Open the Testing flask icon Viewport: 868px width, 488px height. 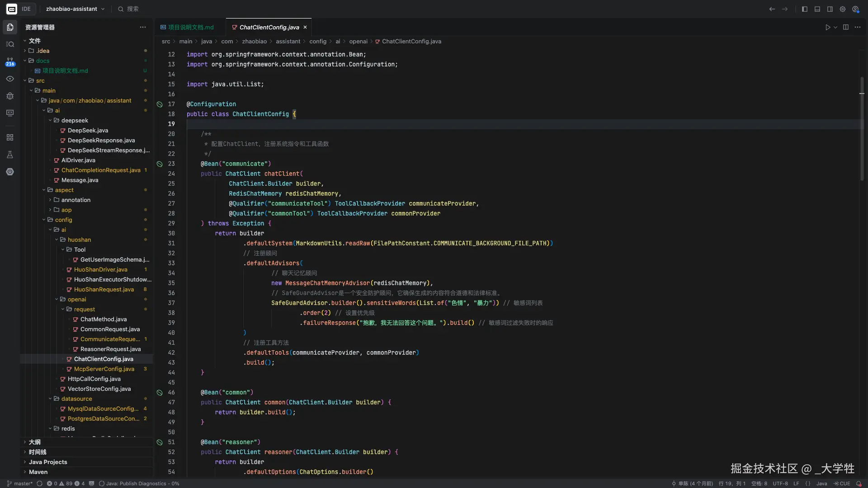10,155
